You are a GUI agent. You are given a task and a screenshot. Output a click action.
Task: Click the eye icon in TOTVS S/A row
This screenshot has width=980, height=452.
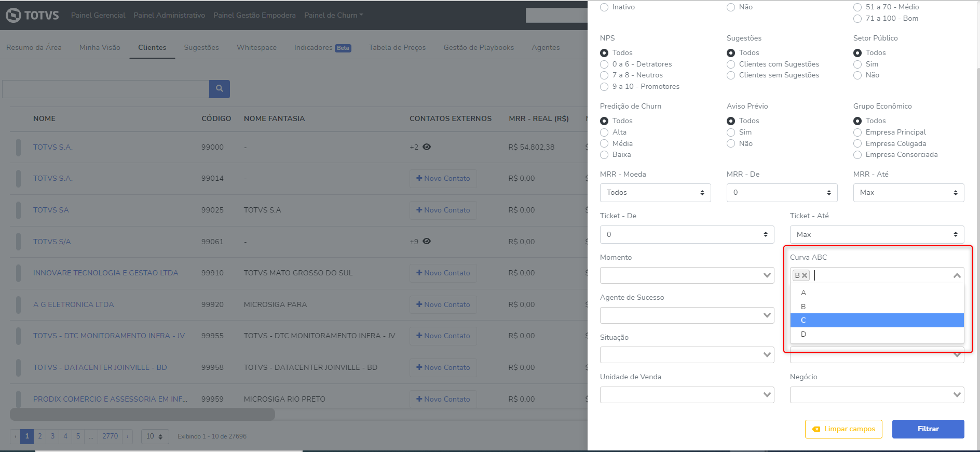pos(427,242)
